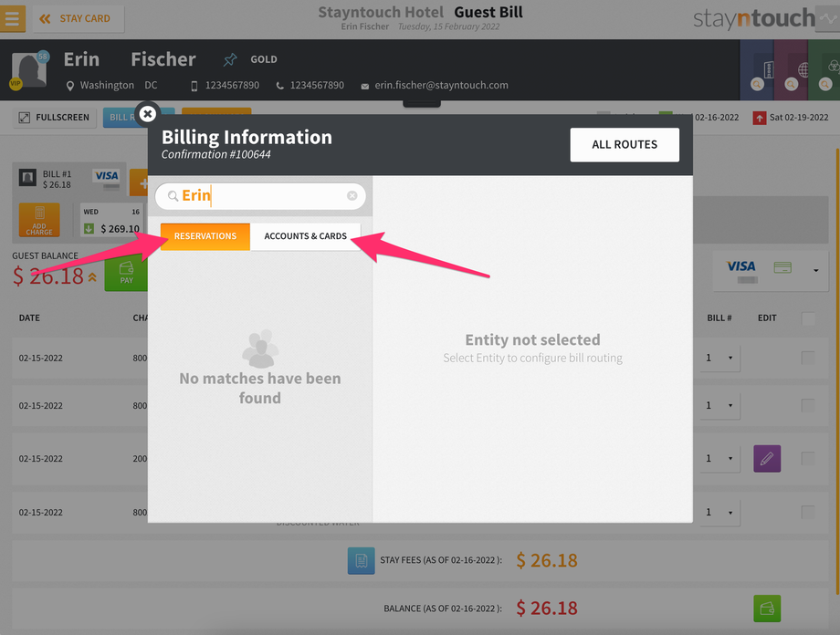Clear the Erin search field
Screen dimensions: 840x635
(352, 196)
